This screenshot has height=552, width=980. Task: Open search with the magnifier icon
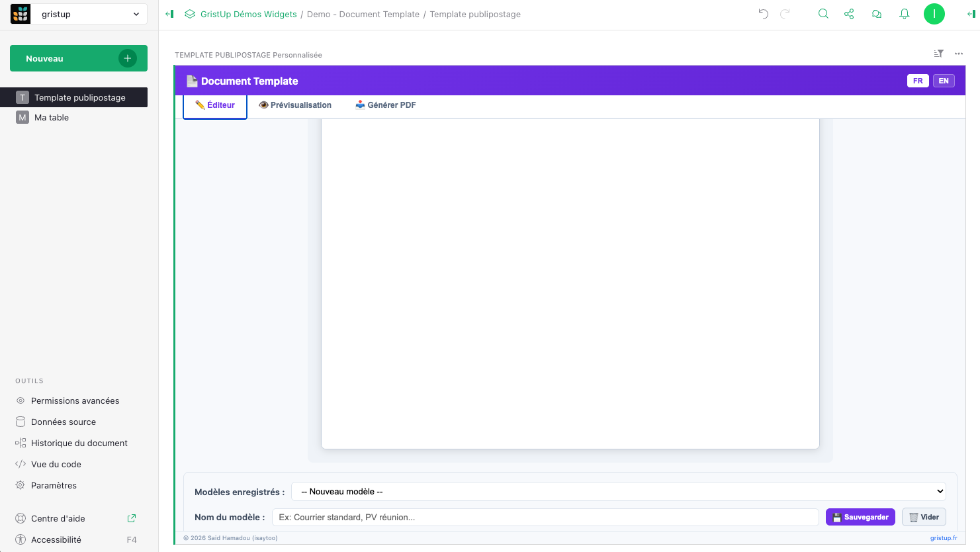pyautogui.click(x=823, y=14)
